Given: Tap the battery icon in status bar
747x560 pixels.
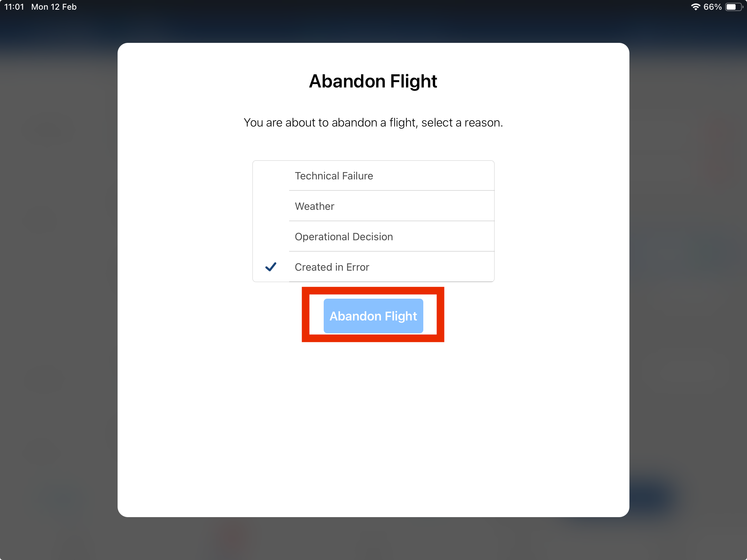Looking at the screenshot, I should tap(734, 7).
